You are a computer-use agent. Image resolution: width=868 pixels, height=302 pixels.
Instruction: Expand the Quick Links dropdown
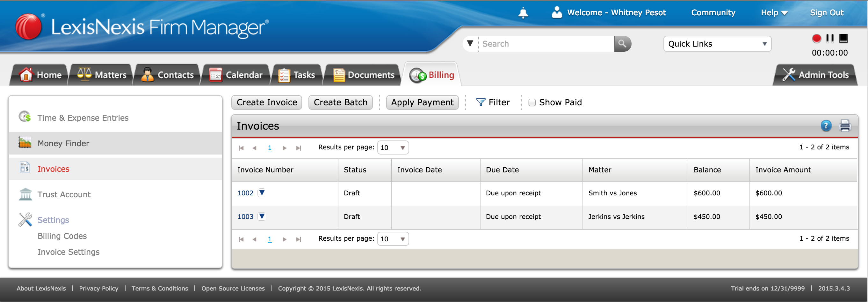[717, 44]
